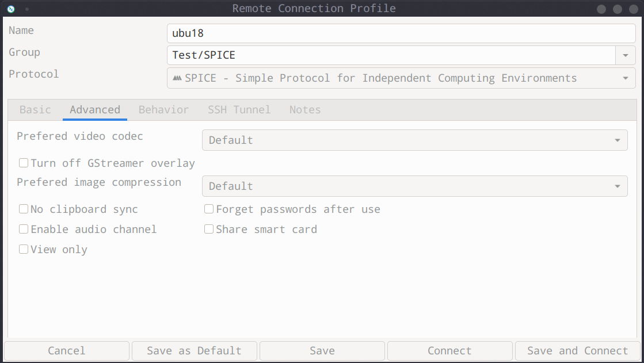The height and width of the screenshot is (363, 644).
Task: Tick Forget passwords after use
Action: tap(209, 209)
